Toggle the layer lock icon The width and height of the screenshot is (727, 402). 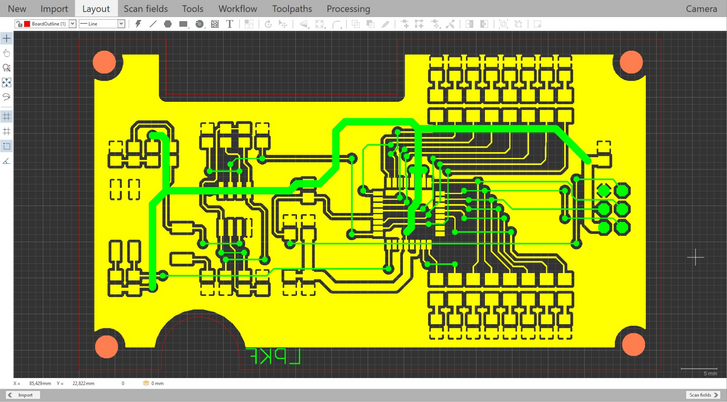pyautogui.click(x=19, y=23)
